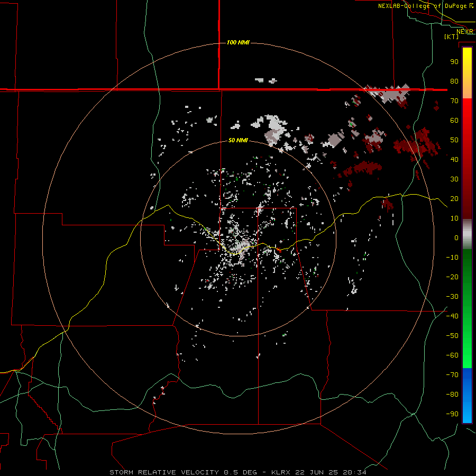Click the 100 NMI range ring label
The width and height of the screenshot is (476, 476).
(x=238, y=42)
